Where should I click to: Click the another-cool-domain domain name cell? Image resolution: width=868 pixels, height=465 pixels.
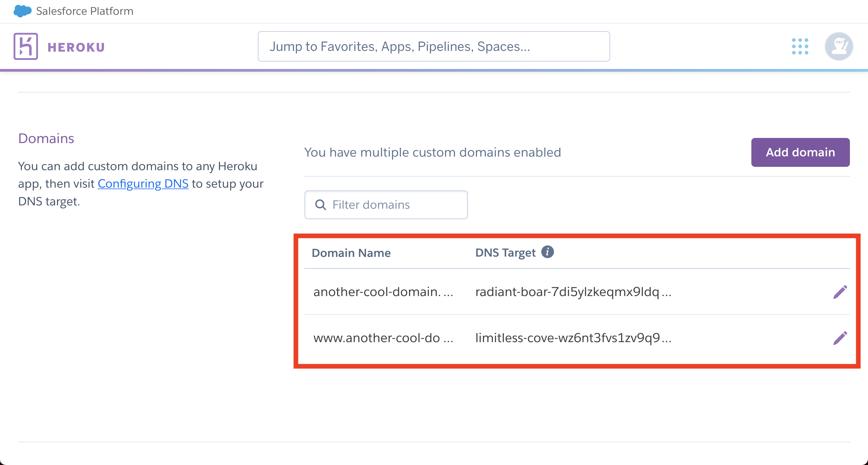coord(383,292)
